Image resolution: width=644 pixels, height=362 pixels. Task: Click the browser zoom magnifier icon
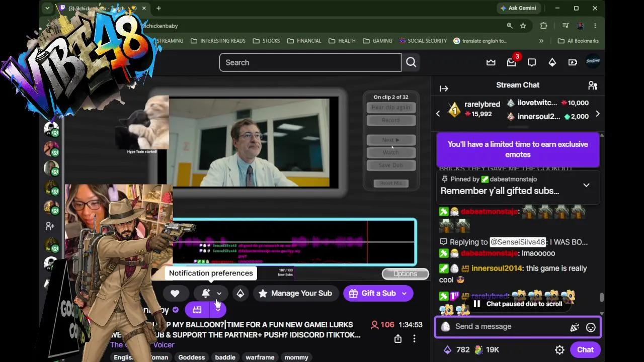pos(510,26)
